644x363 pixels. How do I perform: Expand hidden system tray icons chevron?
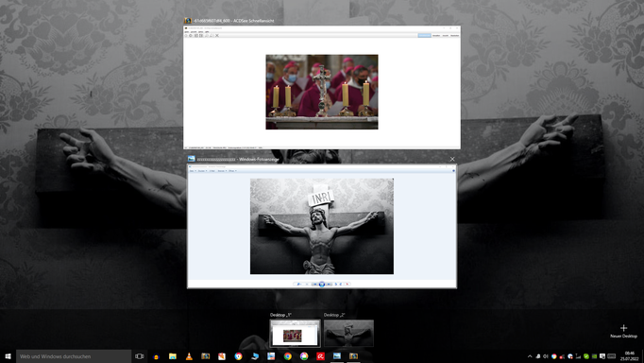tap(530, 356)
